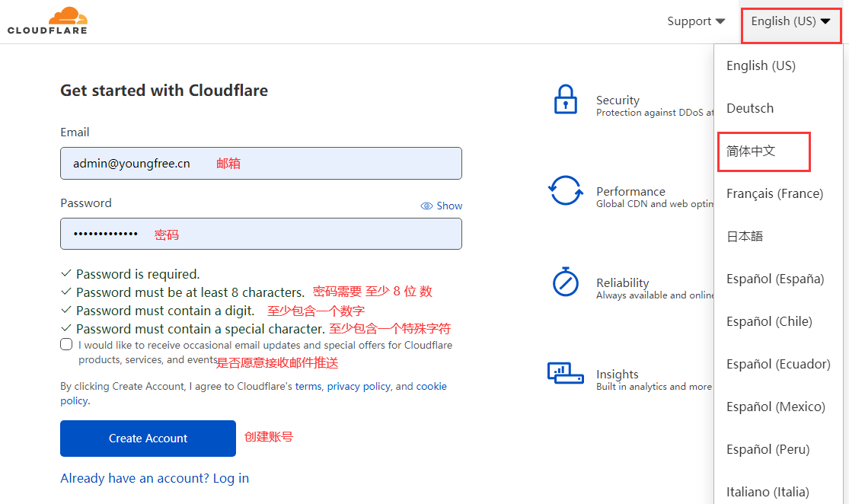The image size is (849, 504).
Task: Focus the Password input field
Action: click(x=261, y=234)
